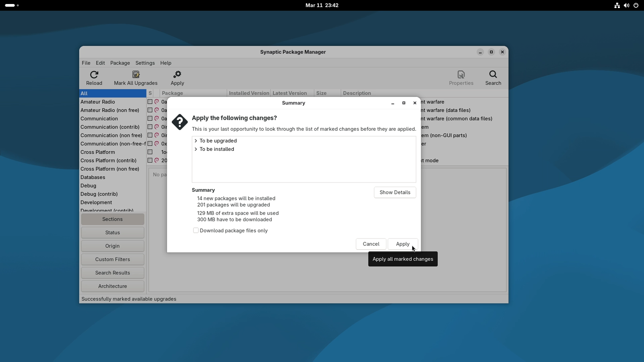Enable Download package files only
Screen dimensions: 644x362
pyautogui.click(x=196, y=230)
